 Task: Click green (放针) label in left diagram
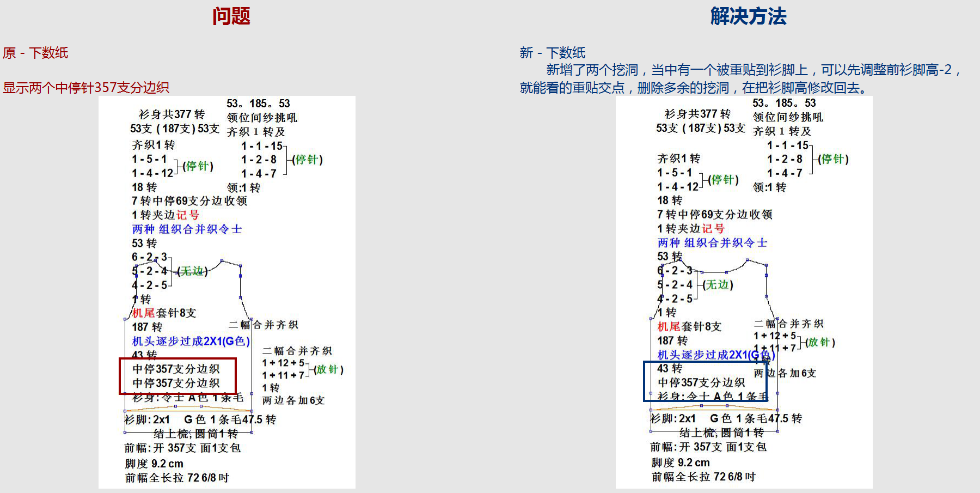tap(328, 369)
